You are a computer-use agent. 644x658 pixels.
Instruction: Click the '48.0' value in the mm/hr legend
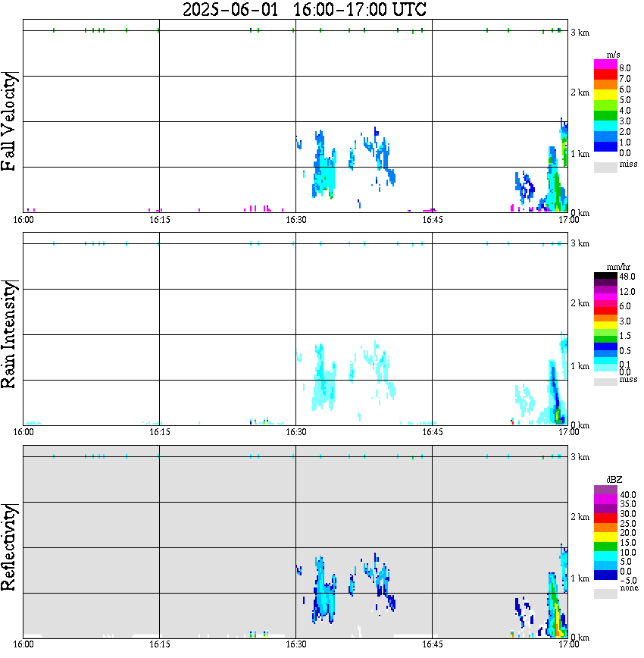[x=627, y=277]
